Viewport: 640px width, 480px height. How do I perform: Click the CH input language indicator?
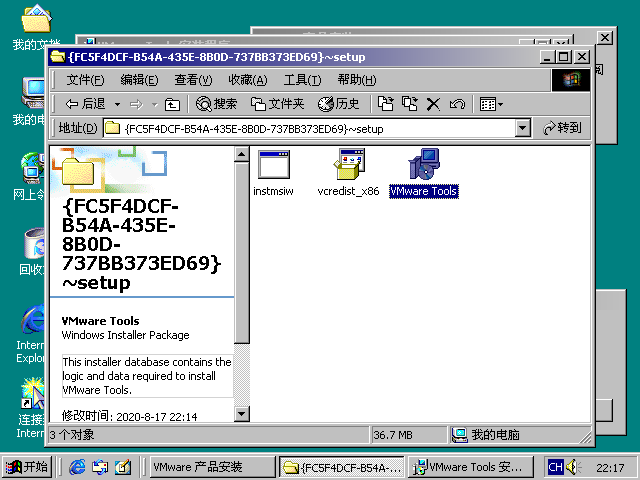point(555,467)
